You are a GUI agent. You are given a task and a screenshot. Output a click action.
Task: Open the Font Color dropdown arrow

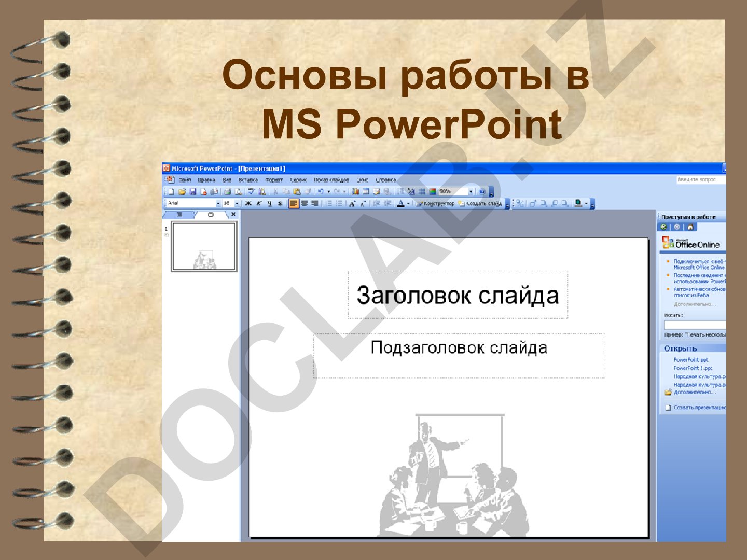tap(409, 203)
